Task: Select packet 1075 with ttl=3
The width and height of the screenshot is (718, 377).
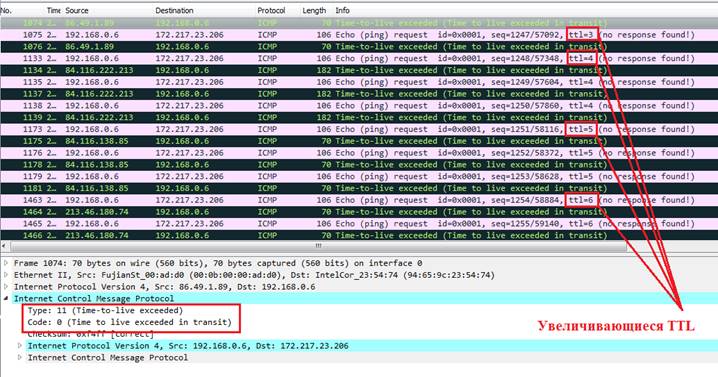Action: click(x=359, y=35)
